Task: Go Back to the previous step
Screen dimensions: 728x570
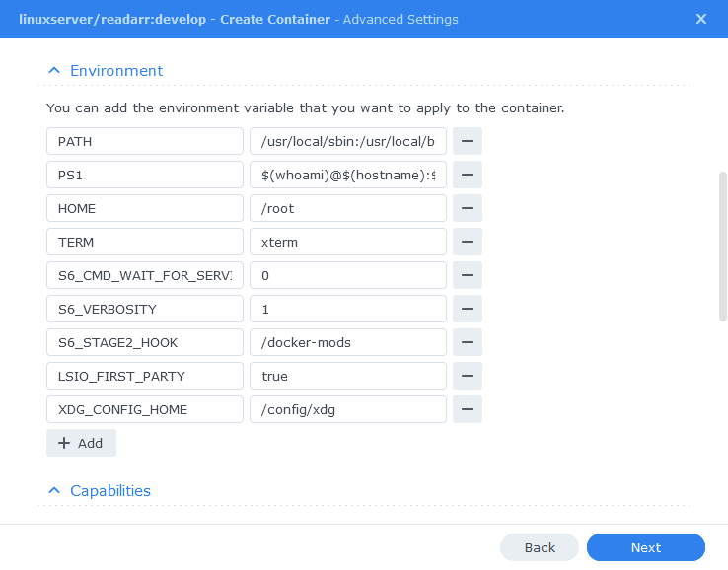Action: pos(540,547)
